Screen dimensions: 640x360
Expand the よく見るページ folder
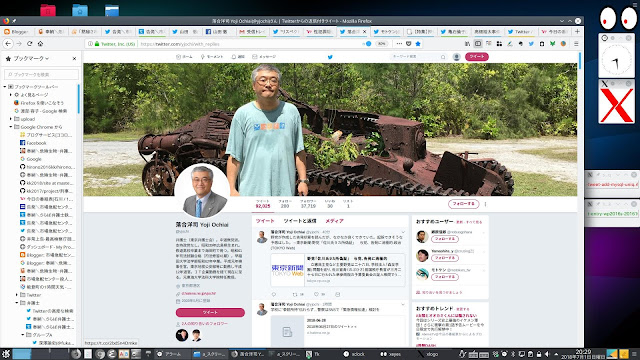point(11,95)
